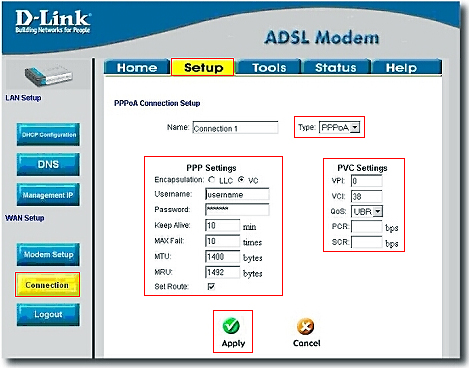Screen dimensions: 469x368
Task: Click the MTU bytes field
Action: point(223,257)
